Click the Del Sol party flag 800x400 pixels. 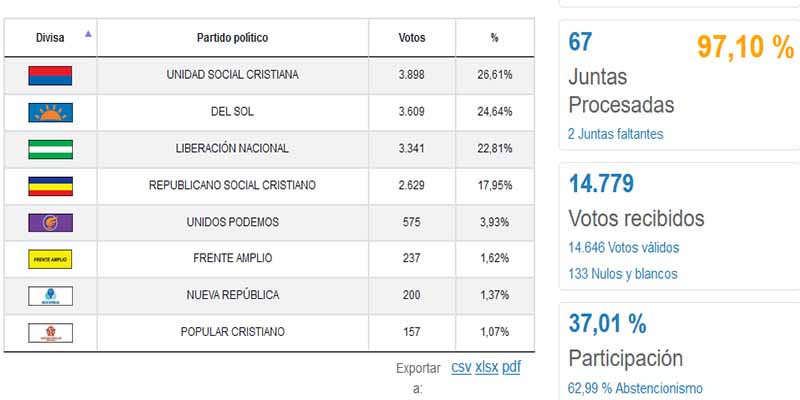(50, 111)
